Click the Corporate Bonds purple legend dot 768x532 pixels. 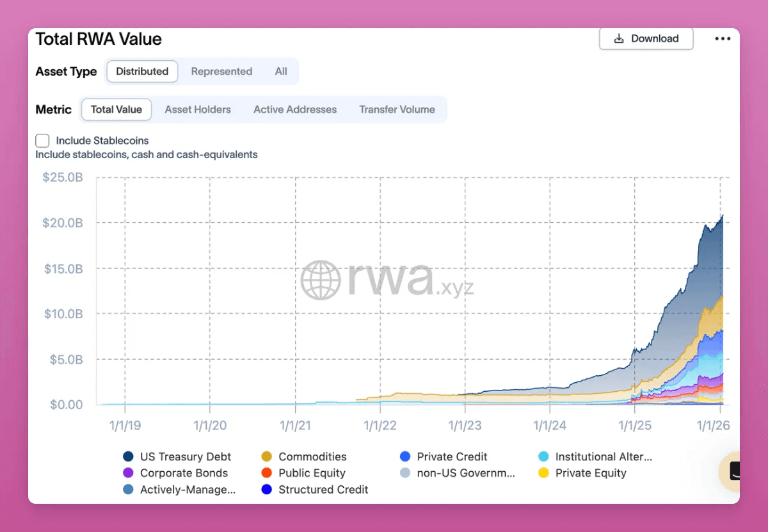point(129,473)
